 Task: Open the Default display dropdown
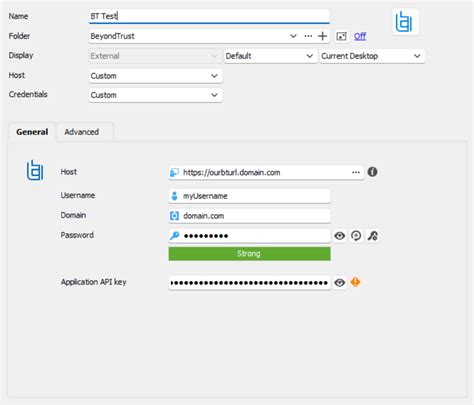[x=270, y=56]
